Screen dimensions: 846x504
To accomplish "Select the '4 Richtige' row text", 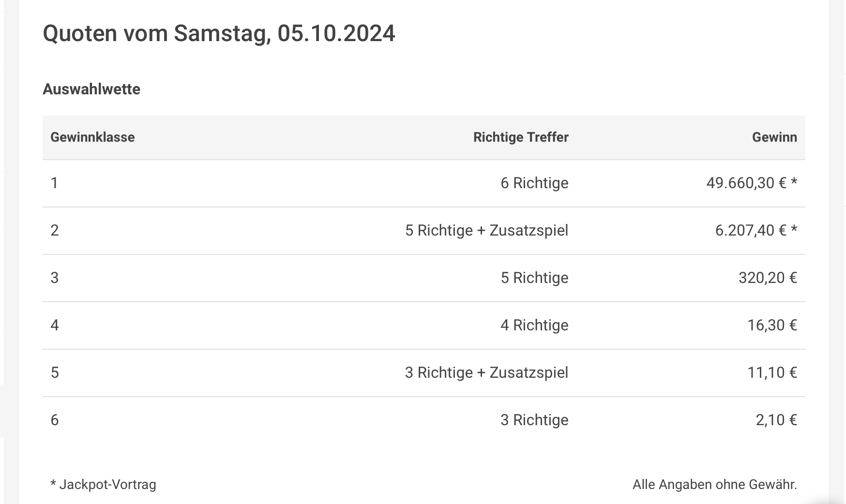I will pyautogui.click(x=534, y=326).
